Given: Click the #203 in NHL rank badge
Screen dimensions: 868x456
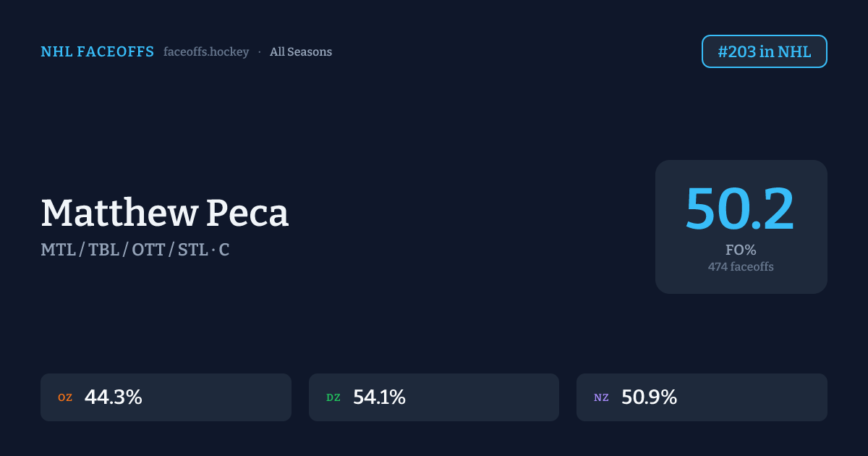Looking at the screenshot, I should tap(764, 52).
